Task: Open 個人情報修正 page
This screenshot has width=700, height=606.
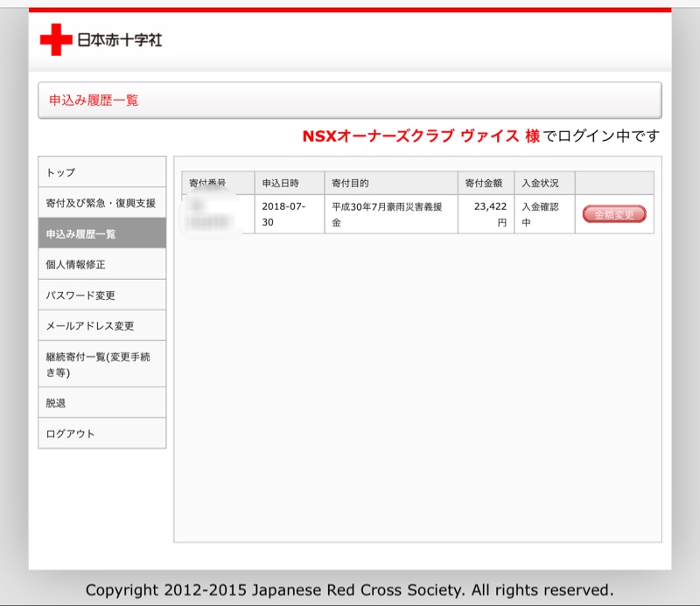Action: pos(102,264)
